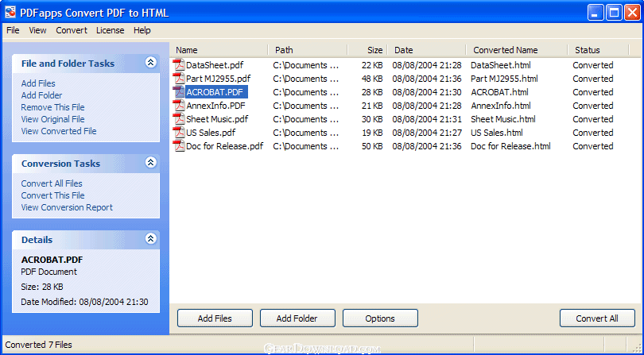Click the PDF icon beside Doc for Release.pdf
Viewport: 644px width, 355px height.
click(179, 146)
